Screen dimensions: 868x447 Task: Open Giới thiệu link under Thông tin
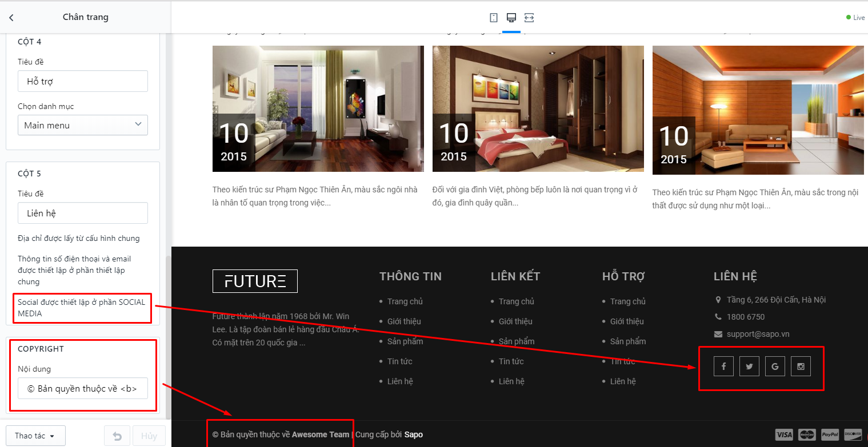coord(404,321)
